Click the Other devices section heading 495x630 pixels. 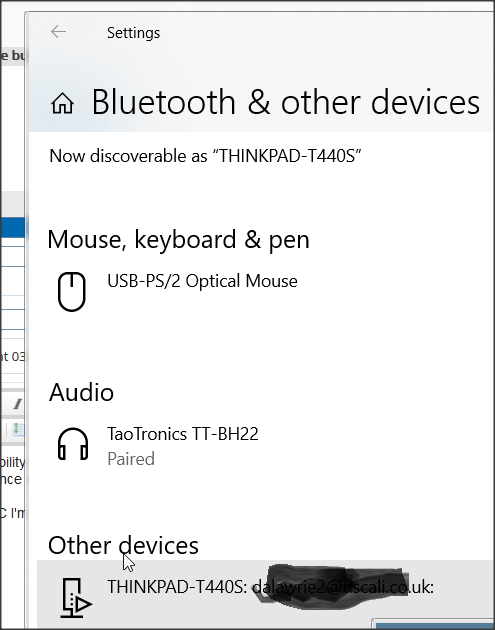coord(123,546)
